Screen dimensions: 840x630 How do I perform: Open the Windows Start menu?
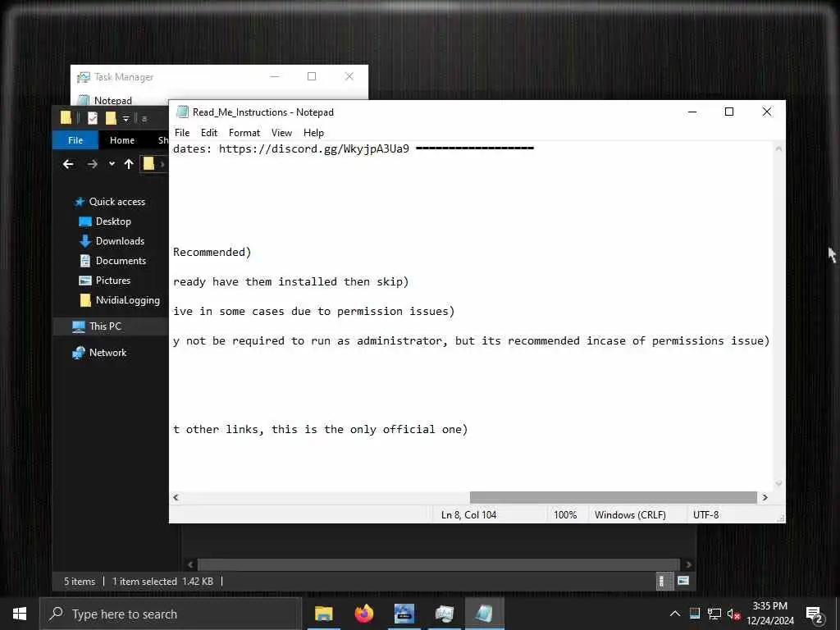(20, 614)
